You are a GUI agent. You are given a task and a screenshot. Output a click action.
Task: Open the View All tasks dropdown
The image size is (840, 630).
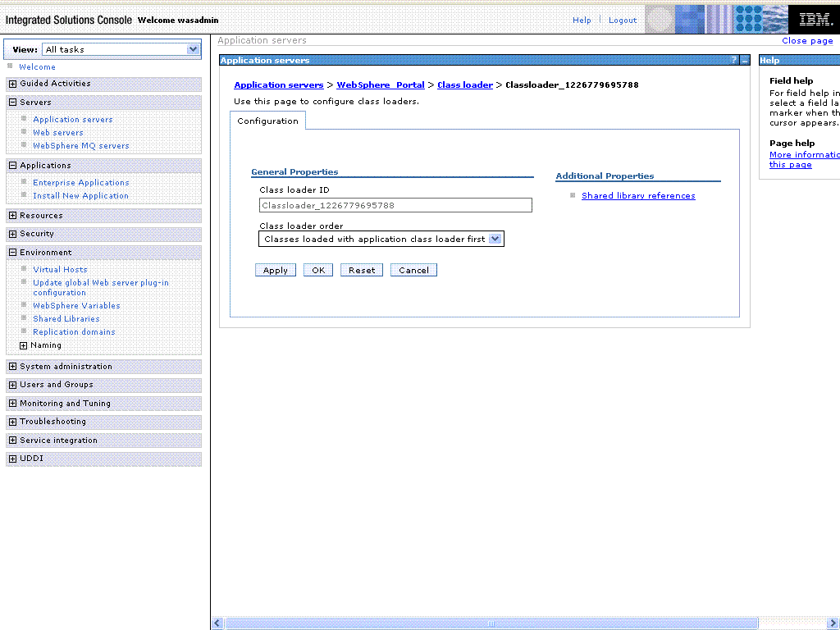121,49
